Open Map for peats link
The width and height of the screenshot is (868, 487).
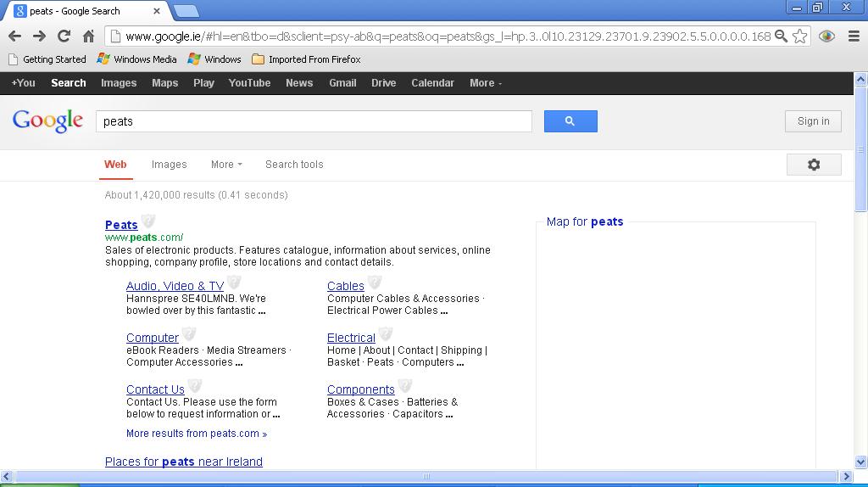(585, 221)
